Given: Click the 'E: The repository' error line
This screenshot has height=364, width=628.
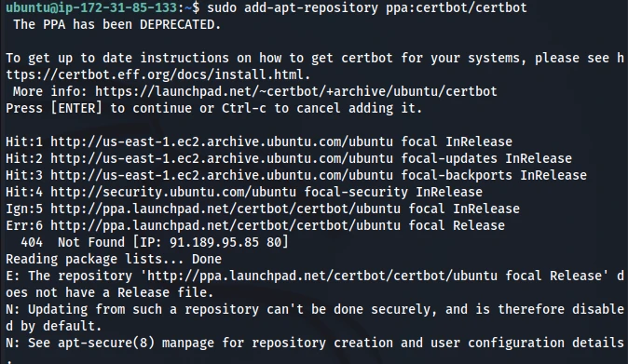Looking at the screenshot, I should pos(314,276).
